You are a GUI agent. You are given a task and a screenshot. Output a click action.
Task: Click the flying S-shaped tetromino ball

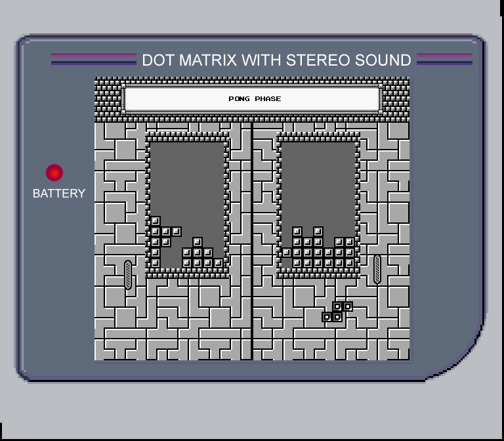[x=337, y=312]
